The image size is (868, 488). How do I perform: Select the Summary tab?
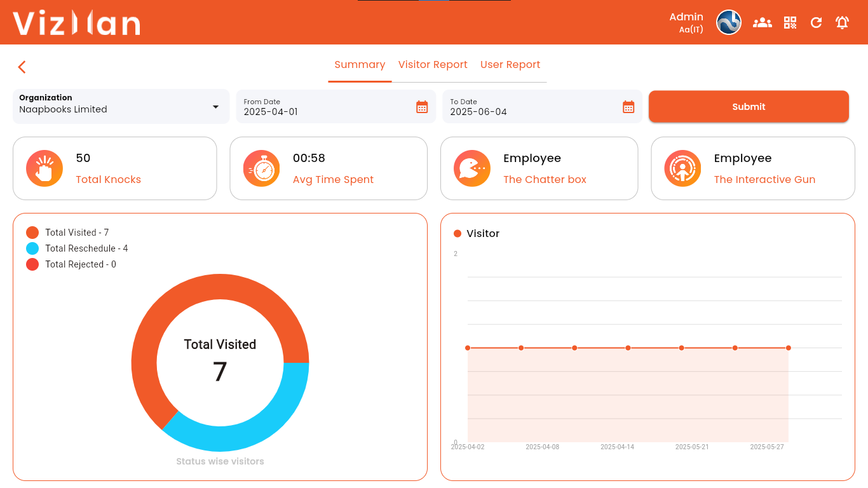click(x=360, y=65)
